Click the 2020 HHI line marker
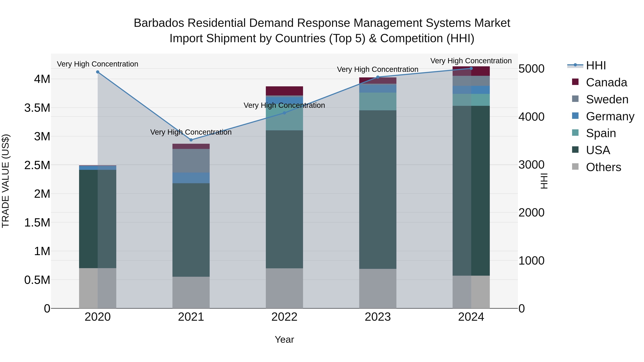 98,72
